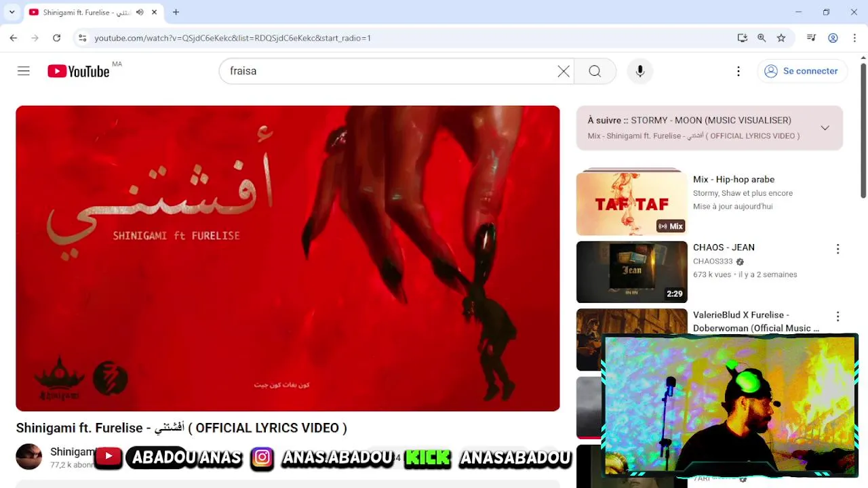
Task: Reload the page with refresh icon
Action: pyautogui.click(x=56, y=38)
